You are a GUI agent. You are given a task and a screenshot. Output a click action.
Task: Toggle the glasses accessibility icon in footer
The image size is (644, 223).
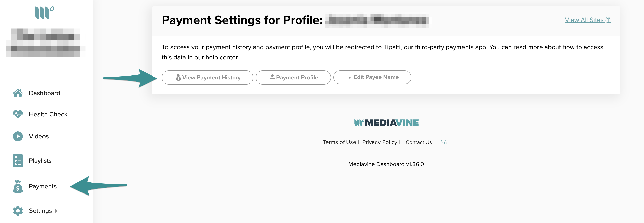tap(443, 142)
